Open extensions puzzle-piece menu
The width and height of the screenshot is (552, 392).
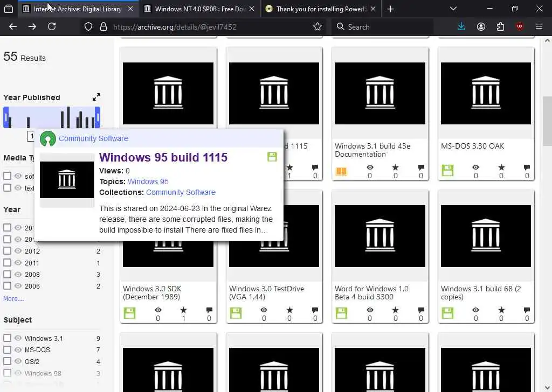pos(500,27)
